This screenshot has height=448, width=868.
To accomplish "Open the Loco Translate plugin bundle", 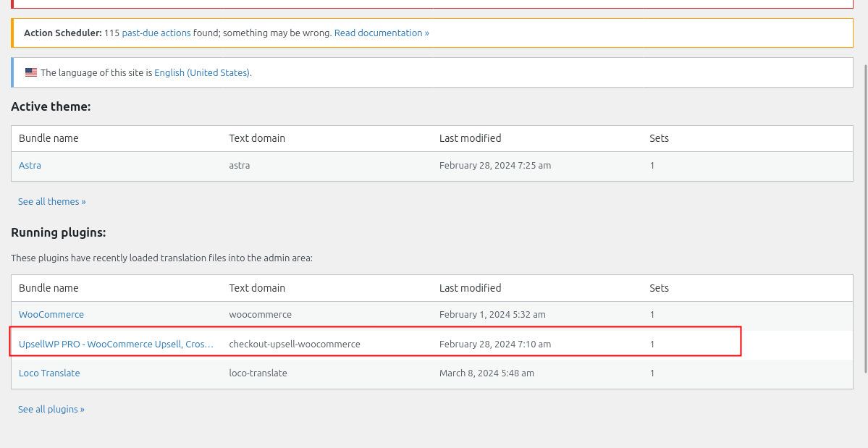I will 49,373.
